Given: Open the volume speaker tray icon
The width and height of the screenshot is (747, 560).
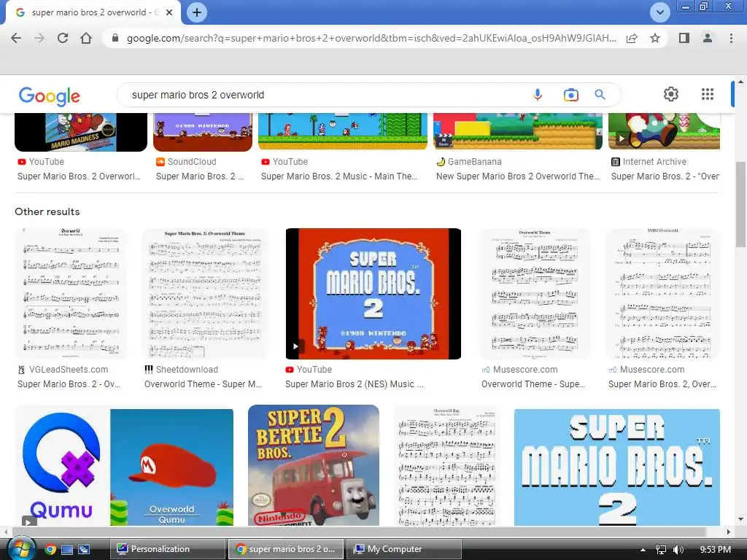Looking at the screenshot, I should click(678, 550).
